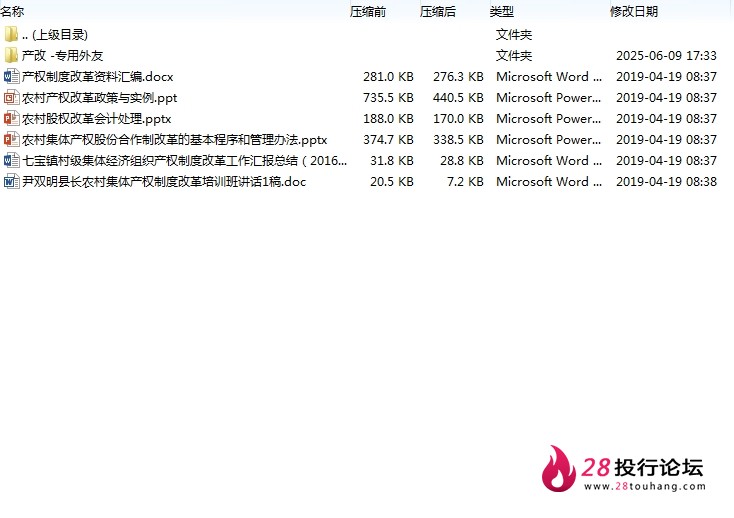The image size is (734, 518).
Task: Click the PowerPoint icon of 农村集体产权股份合作制改革 file
Action: [x=11, y=139]
